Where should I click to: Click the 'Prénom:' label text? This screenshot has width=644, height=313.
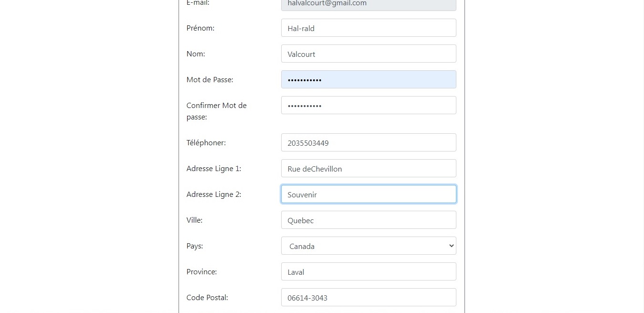[x=201, y=28]
